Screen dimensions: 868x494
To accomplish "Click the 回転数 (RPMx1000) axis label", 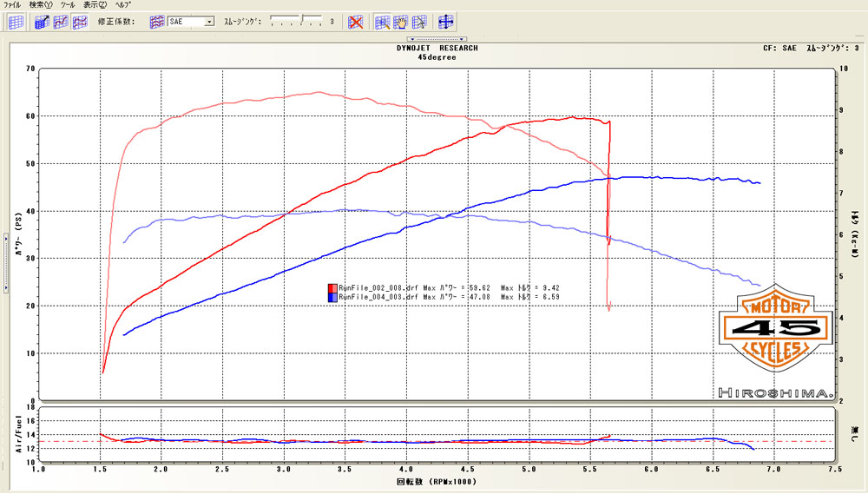I will (x=437, y=481).
